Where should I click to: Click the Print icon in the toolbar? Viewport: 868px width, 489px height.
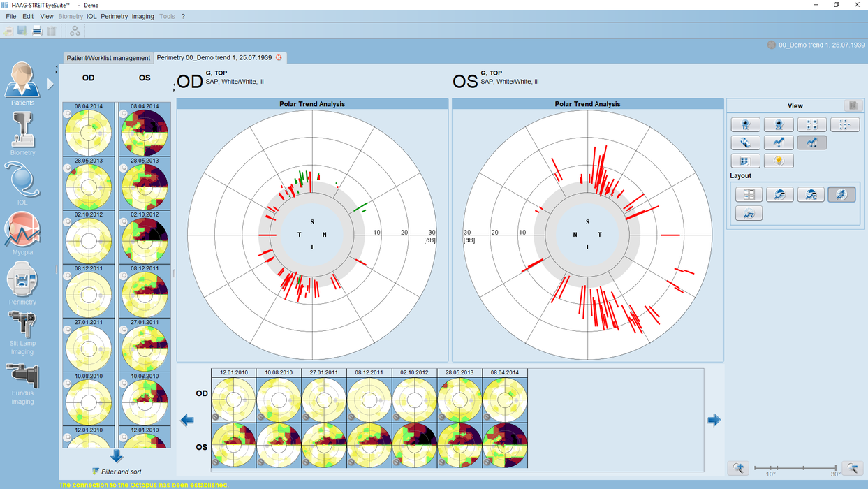click(36, 31)
